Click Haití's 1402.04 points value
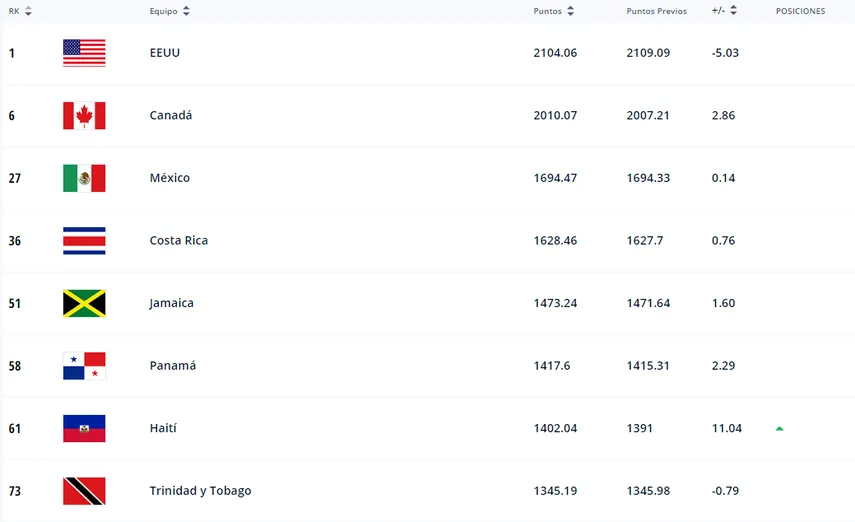This screenshot has width=855, height=522. 555,428
